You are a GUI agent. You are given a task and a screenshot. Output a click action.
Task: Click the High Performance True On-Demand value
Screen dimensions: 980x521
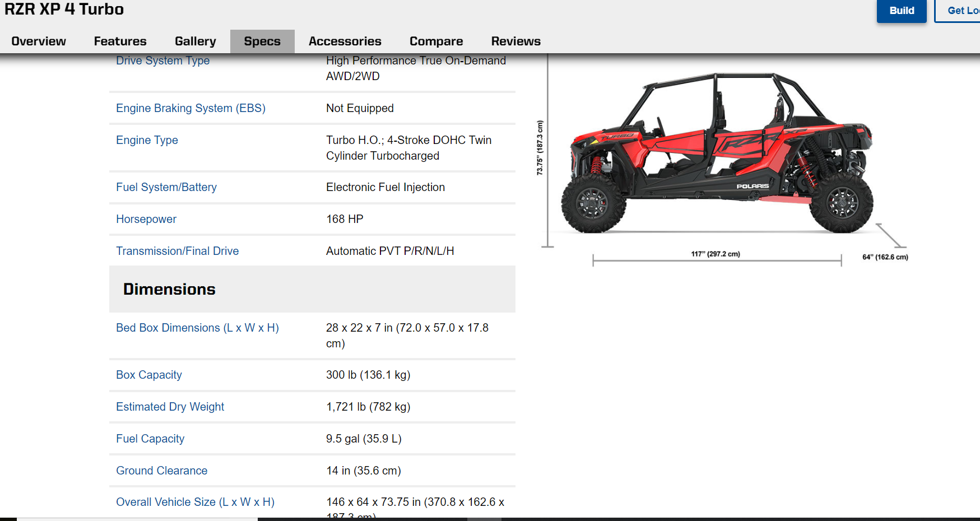point(416,68)
